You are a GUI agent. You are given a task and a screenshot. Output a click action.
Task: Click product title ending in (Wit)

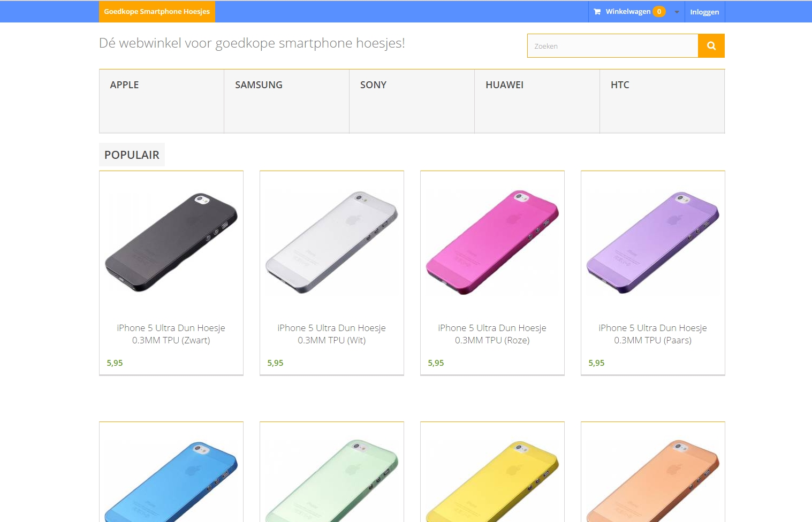point(332,334)
